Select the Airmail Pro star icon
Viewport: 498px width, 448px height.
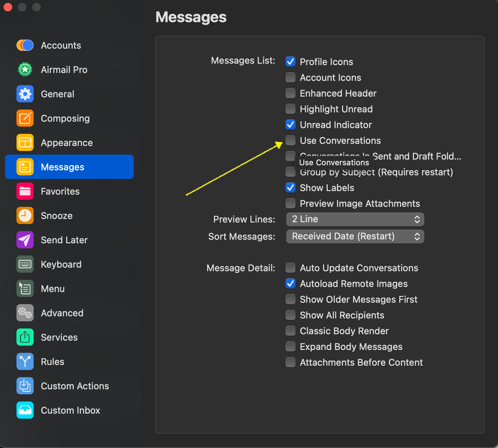[25, 70]
